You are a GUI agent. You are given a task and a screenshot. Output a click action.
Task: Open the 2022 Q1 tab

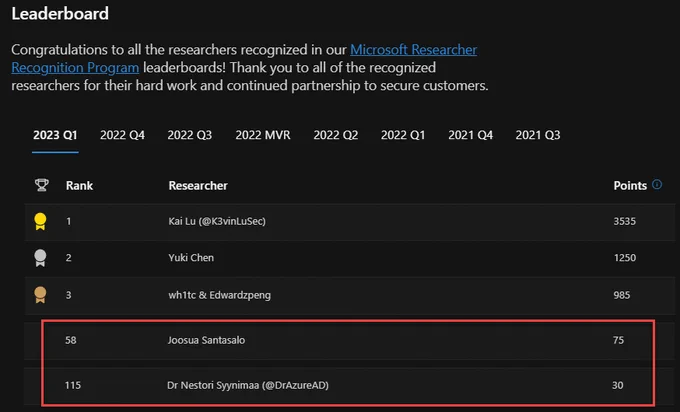(403, 135)
